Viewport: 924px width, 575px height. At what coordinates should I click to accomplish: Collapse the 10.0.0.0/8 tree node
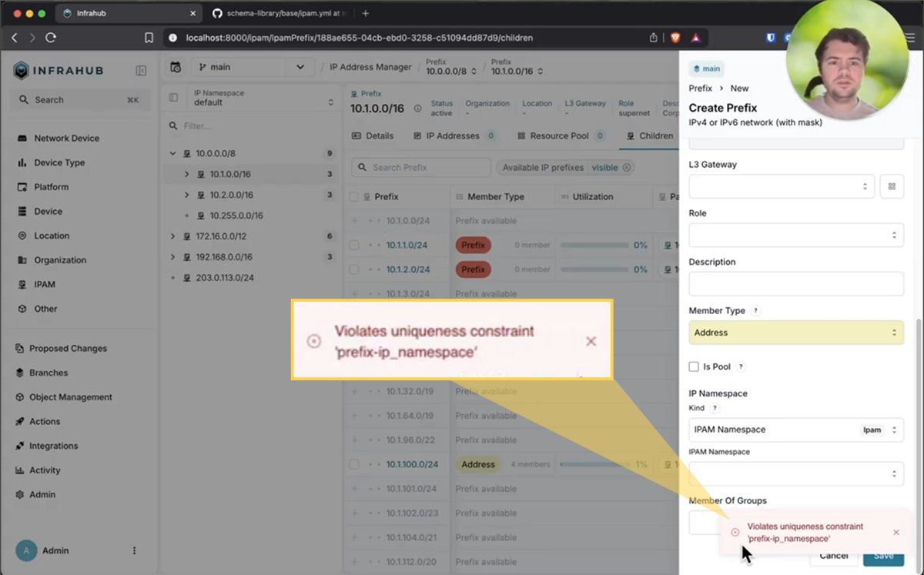172,154
